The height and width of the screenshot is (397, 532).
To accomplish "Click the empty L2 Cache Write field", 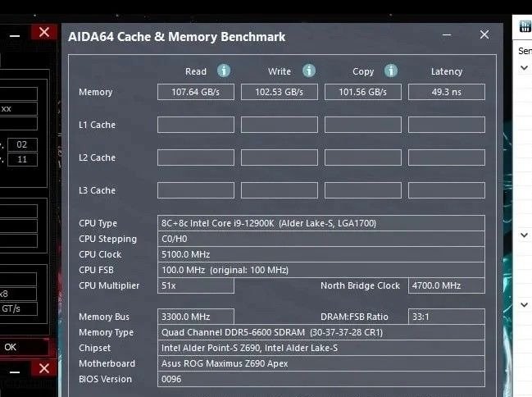I will click(x=280, y=157).
